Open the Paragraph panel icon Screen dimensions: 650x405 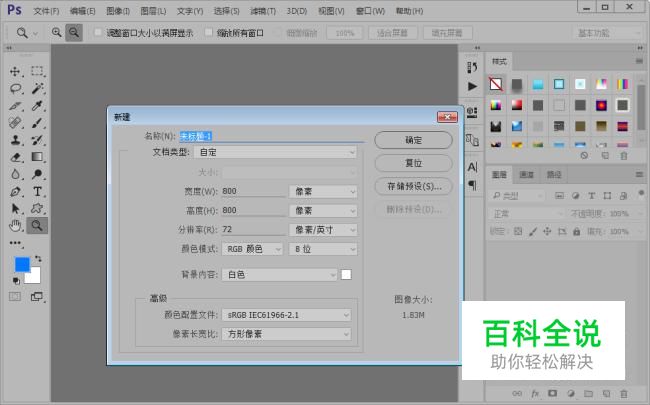pos(472,185)
